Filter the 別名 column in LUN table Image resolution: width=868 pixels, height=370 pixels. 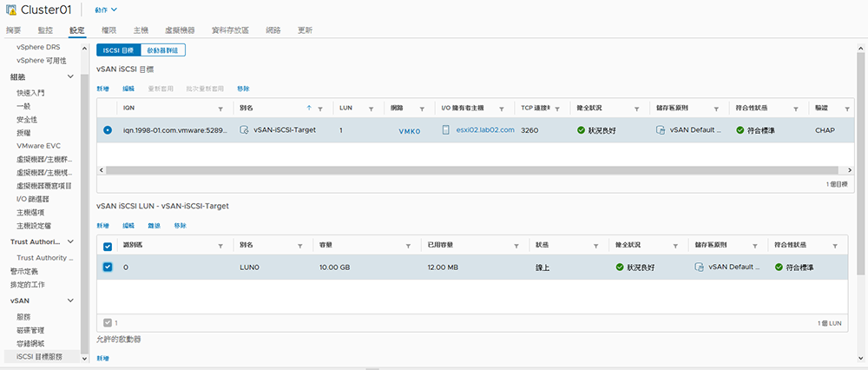pos(300,246)
